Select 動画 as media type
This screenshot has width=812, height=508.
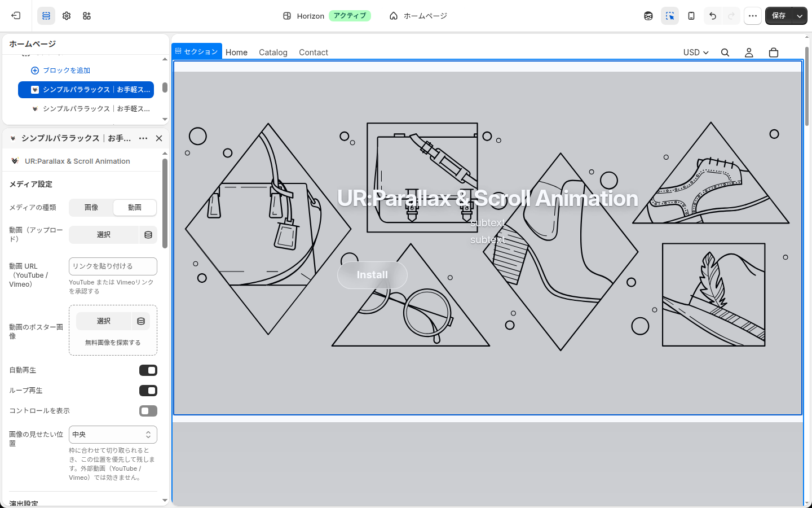pyautogui.click(x=135, y=208)
